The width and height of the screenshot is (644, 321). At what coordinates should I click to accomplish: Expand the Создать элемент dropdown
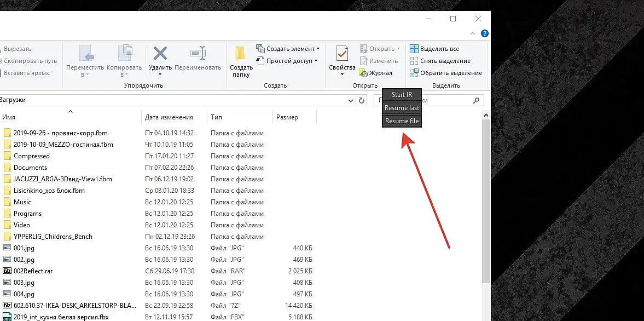(318, 49)
